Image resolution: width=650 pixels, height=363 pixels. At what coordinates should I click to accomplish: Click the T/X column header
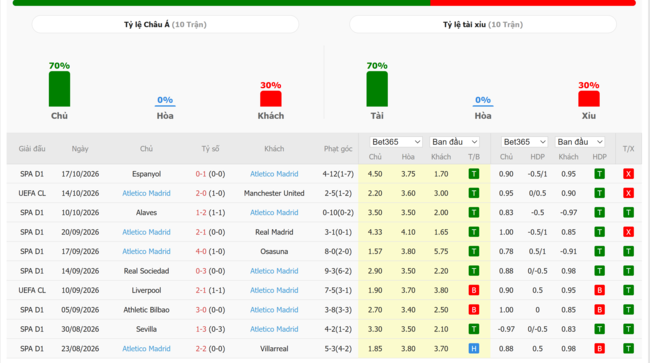628,149
